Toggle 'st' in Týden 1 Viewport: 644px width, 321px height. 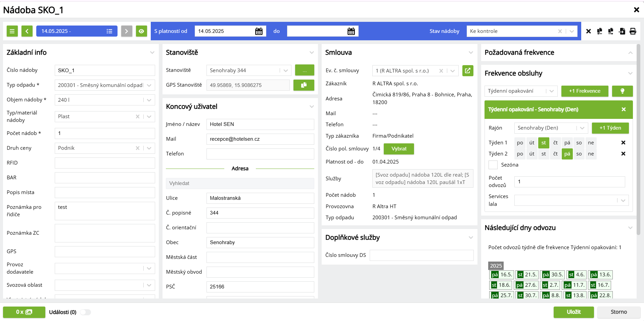tap(544, 143)
